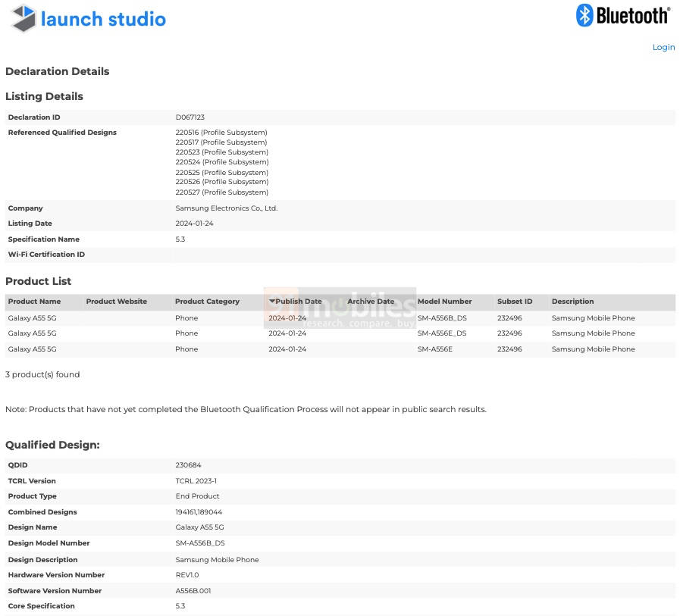Click the Specification Name value 5.3
This screenshot has height=616, width=680.
[180, 239]
